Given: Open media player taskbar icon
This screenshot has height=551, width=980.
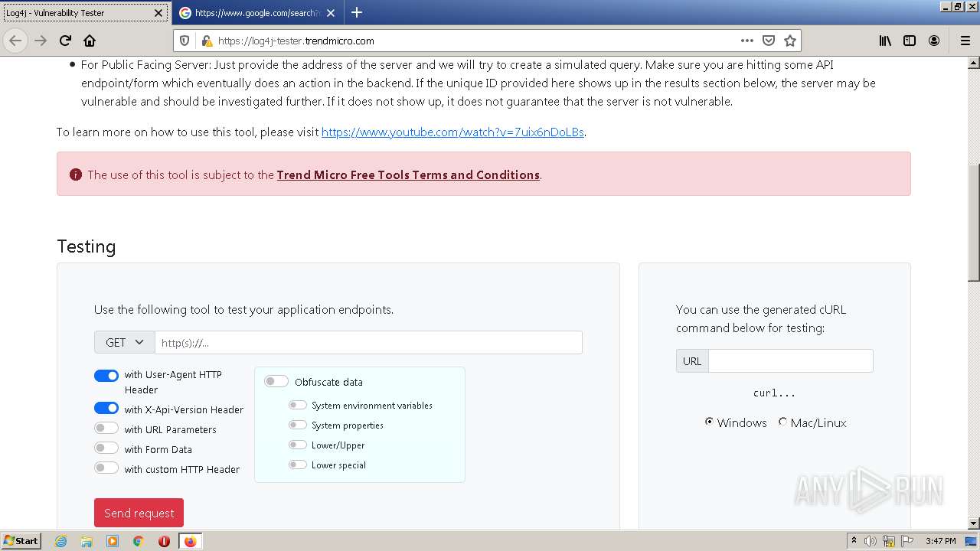Looking at the screenshot, I should coord(113,541).
